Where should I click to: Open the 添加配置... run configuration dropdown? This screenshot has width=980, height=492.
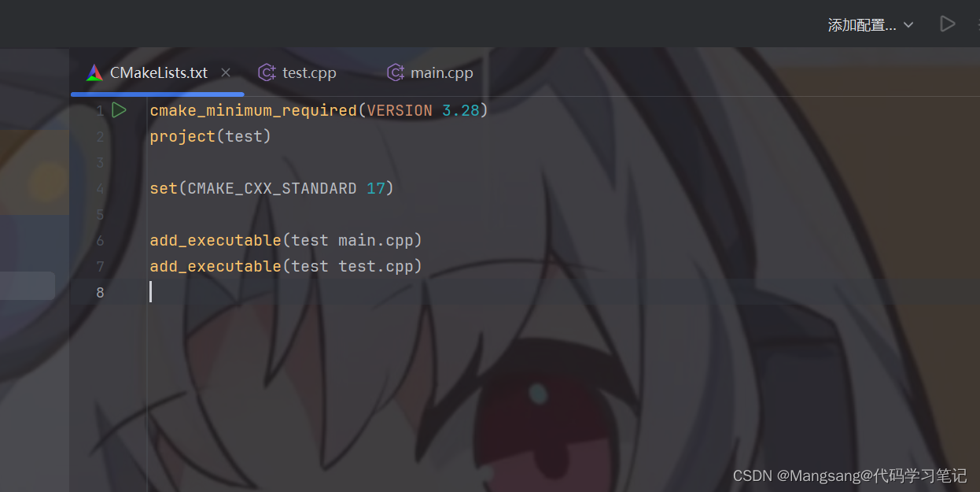click(871, 25)
